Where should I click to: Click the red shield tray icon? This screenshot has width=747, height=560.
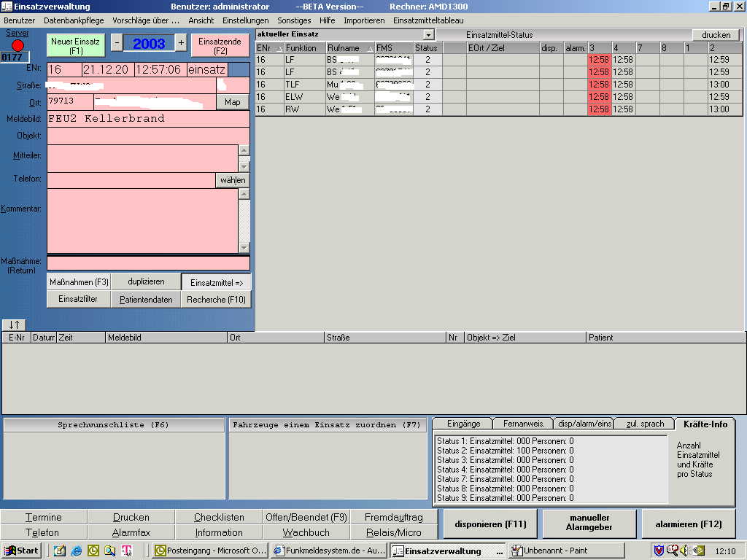point(658,551)
